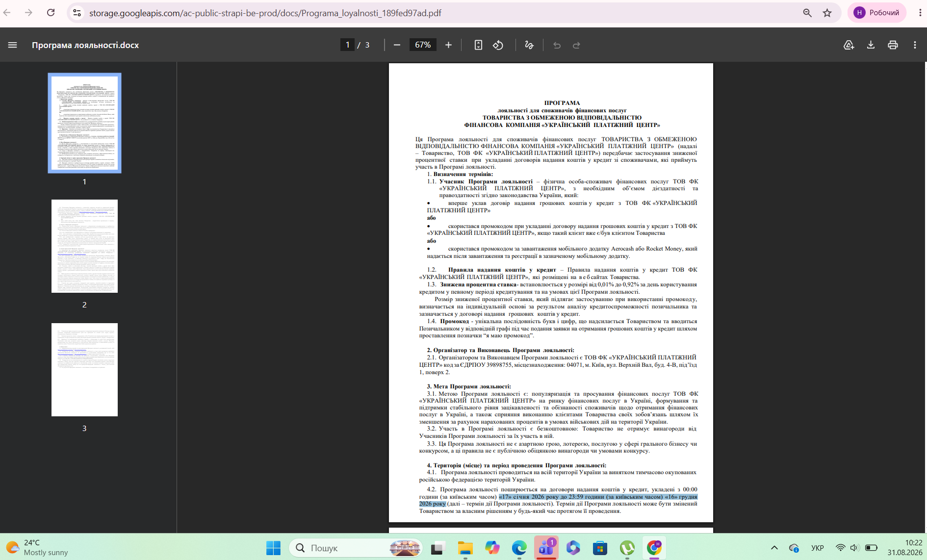Screen dimensions: 927x560
Task: Show hidden system tray icons
Action: tap(774, 548)
